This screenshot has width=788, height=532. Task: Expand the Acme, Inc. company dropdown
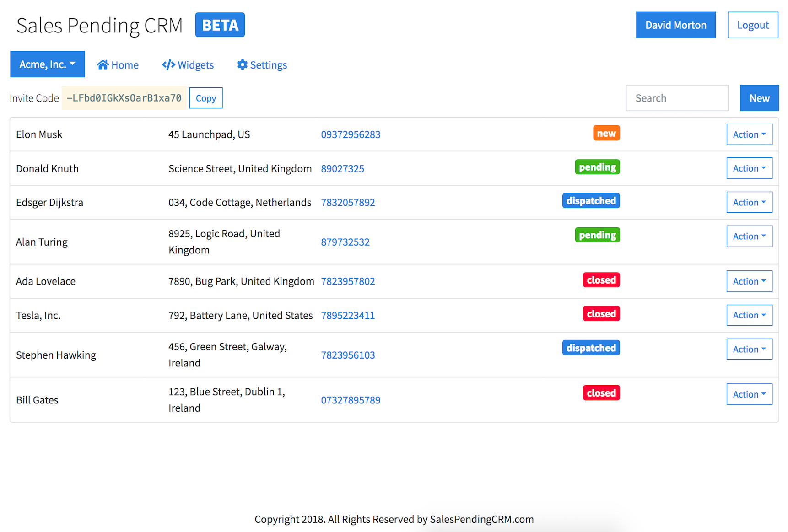coord(47,64)
